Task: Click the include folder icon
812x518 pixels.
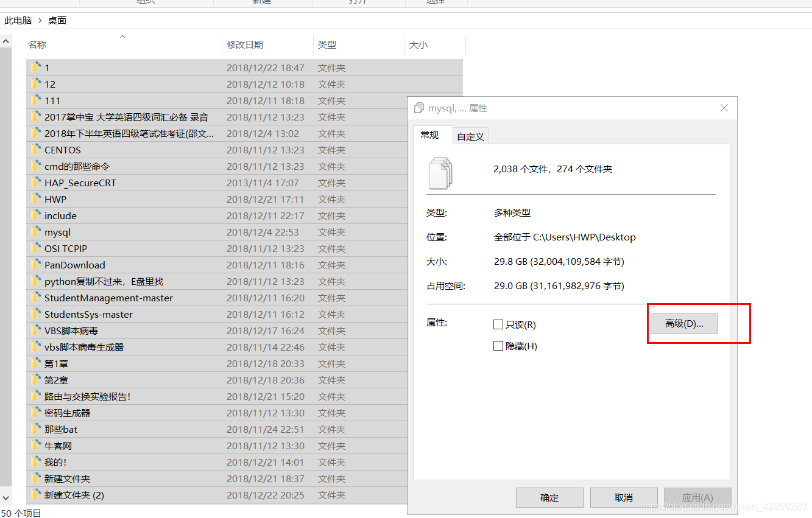Action: (x=37, y=215)
